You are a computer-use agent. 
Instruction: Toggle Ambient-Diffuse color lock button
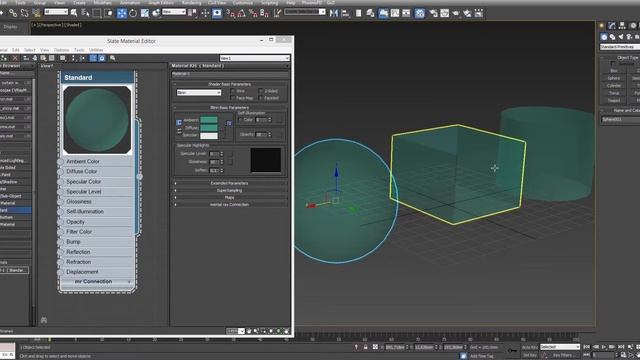tap(179, 122)
